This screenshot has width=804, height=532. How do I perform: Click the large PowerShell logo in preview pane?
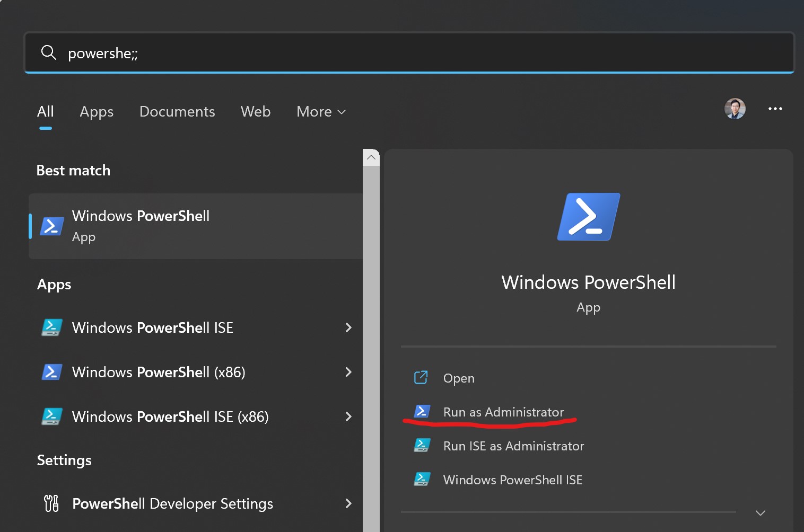(x=588, y=217)
